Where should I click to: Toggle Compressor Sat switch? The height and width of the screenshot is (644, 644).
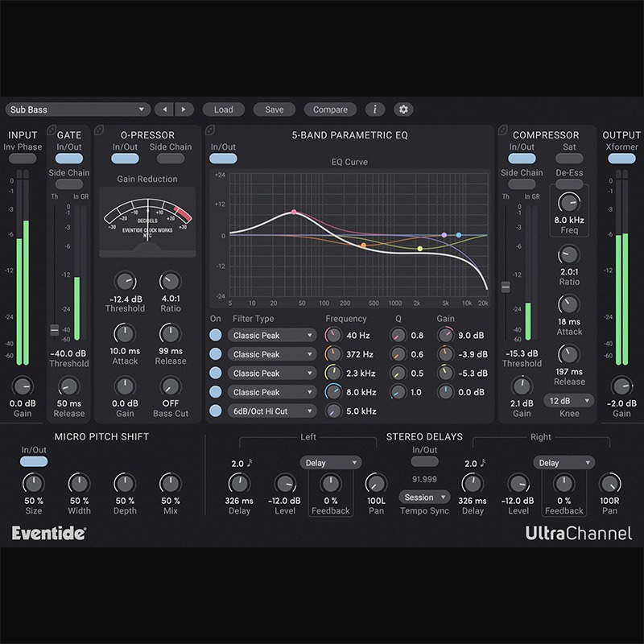[x=569, y=159]
